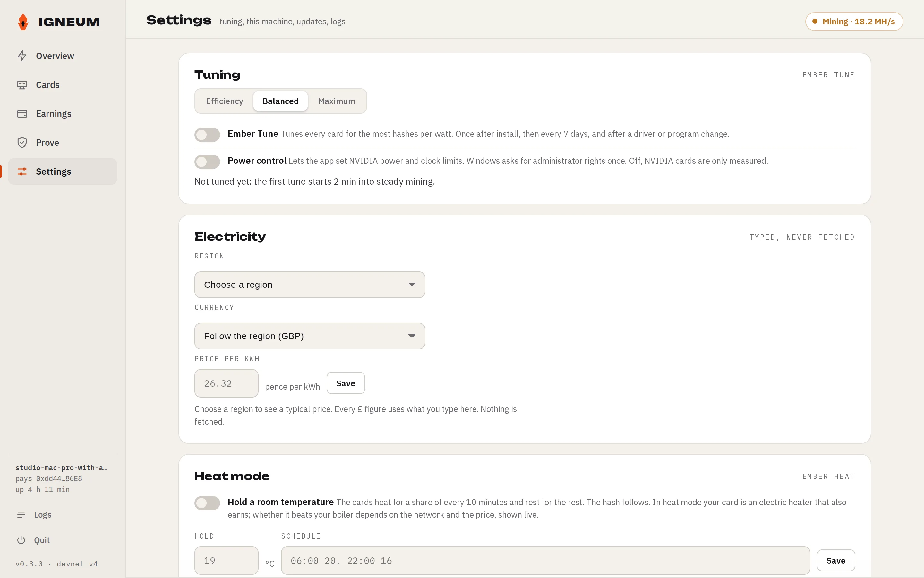Save the heat mode schedule
Image resolution: width=924 pixels, height=578 pixels.
pos(836,561)
